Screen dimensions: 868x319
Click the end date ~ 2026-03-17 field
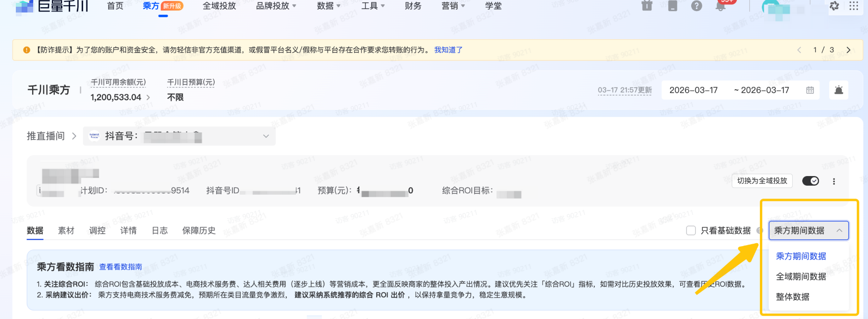tap(761, 90)
